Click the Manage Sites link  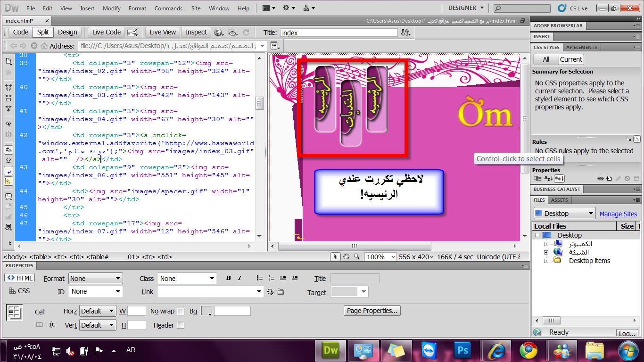(x=618, y=214)
